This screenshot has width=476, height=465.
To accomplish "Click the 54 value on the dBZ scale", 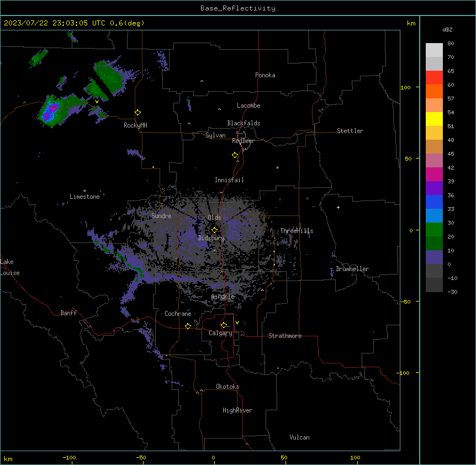I will (451, 112).
